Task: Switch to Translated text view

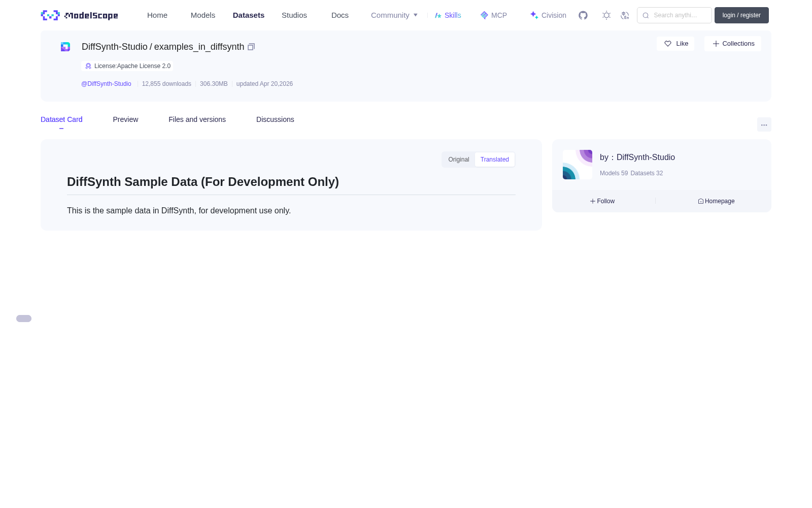Action: point(495,160)
